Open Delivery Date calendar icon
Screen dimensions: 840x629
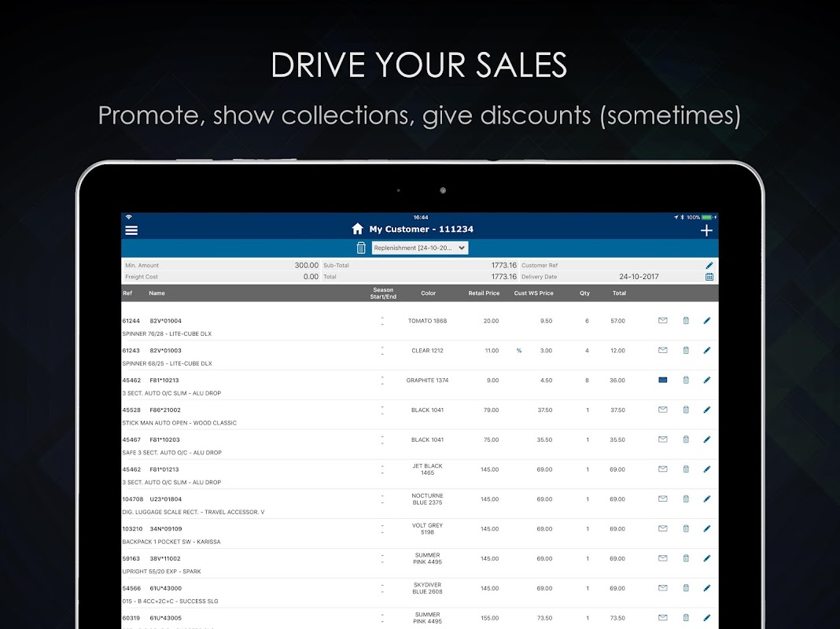[709, 277]
